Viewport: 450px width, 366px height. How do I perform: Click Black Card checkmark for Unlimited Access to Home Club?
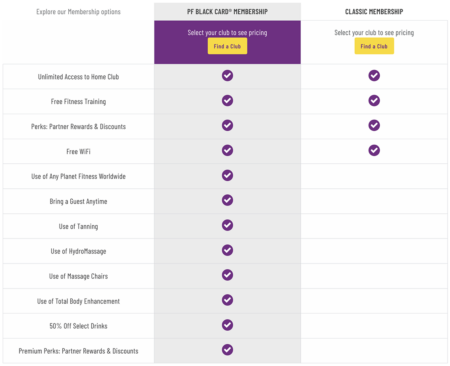(227, 76)
